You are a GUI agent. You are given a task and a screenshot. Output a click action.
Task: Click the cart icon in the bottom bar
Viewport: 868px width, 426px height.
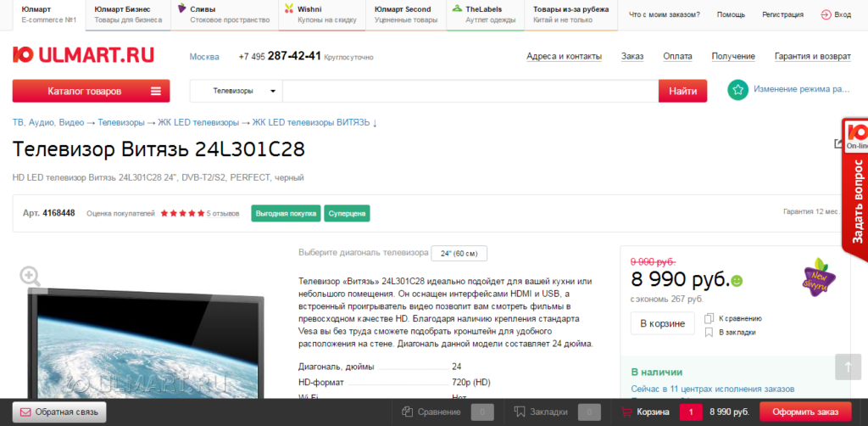click(x=626, y=412)
